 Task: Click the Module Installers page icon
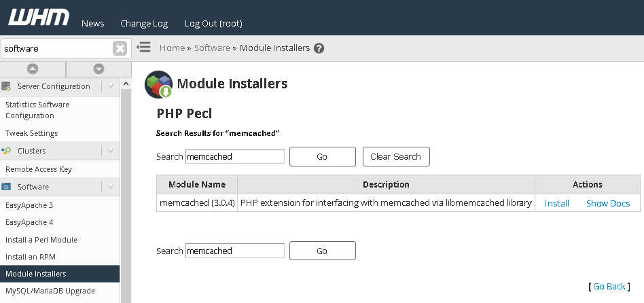[x=158, y=84]
